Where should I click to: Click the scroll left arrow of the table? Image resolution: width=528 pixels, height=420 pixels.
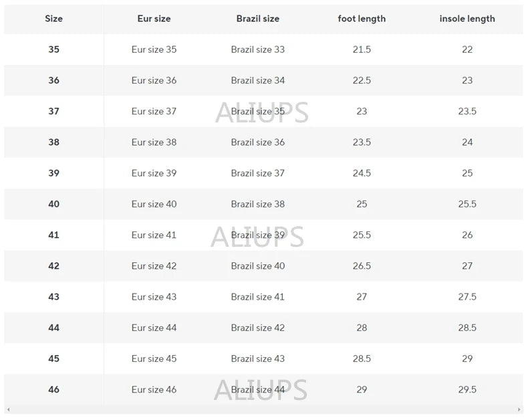click(x=7, y=410)
